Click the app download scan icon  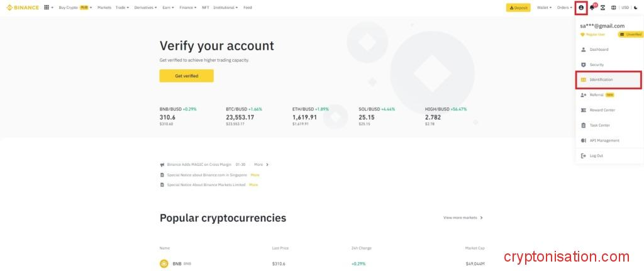[602, 8]
